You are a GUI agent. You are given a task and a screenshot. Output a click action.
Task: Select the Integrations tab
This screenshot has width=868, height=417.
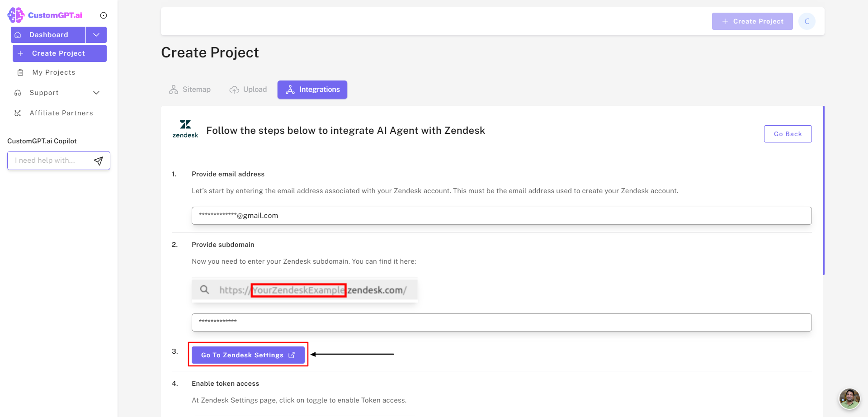coord(312,90)
